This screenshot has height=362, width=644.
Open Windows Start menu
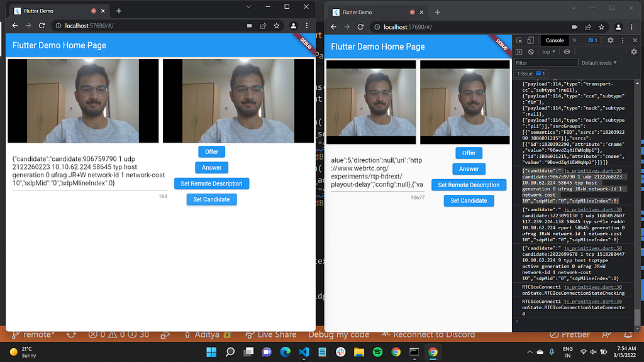pos(211,352)
